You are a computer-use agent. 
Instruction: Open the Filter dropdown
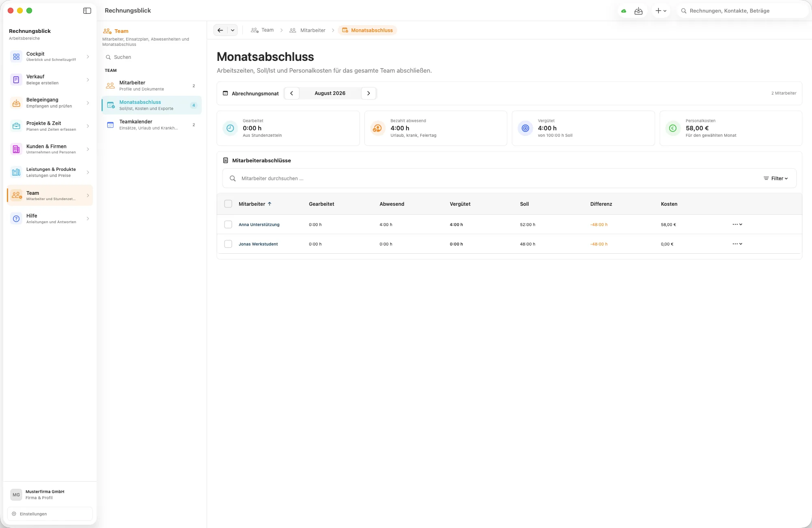coord(775,179)
